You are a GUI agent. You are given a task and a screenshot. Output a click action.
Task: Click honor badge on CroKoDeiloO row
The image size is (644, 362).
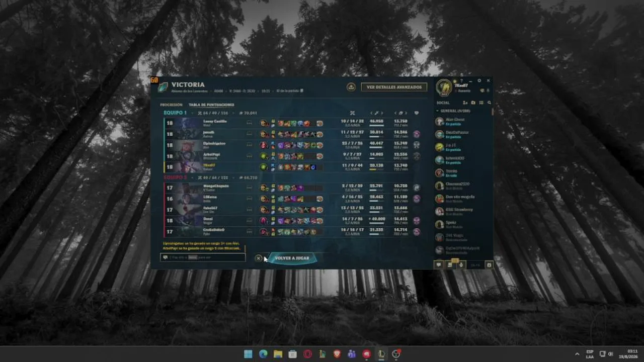point(417,232)
